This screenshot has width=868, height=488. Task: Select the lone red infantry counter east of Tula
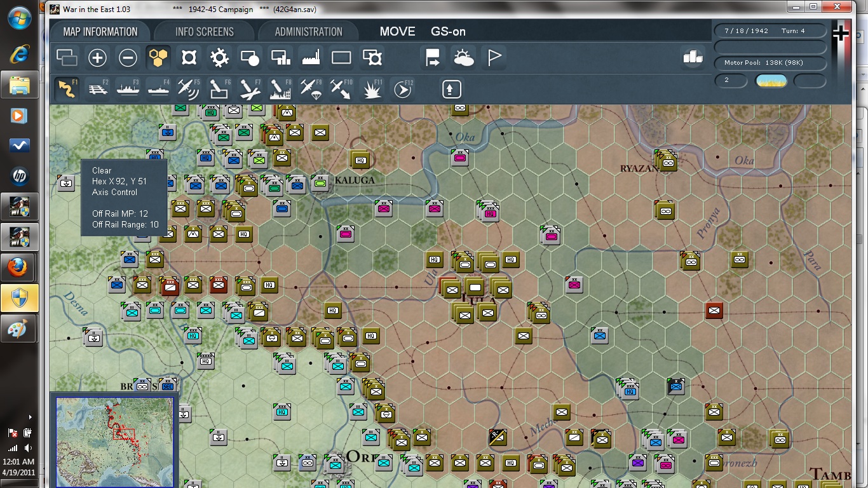tap(714, 311)
